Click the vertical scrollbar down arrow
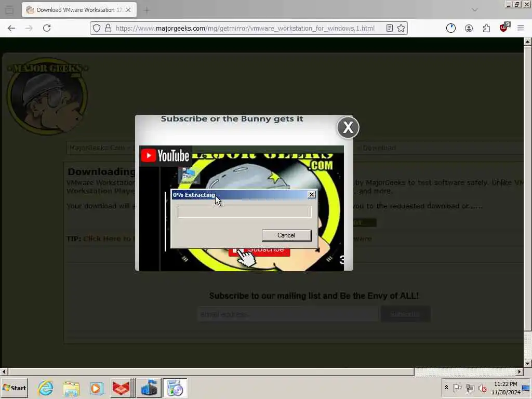 point(527,363)
